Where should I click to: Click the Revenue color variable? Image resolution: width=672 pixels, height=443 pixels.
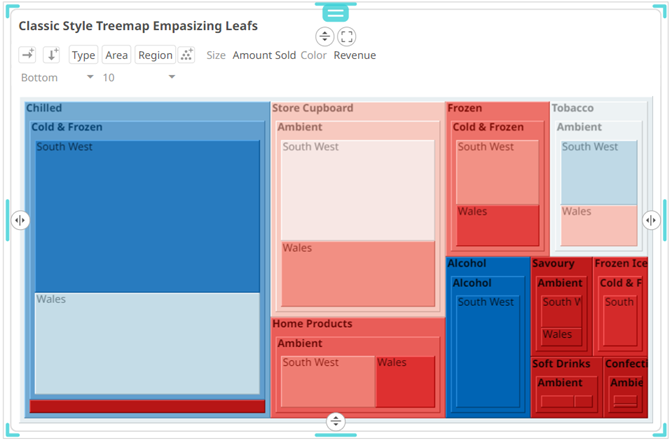pos(355,55)
